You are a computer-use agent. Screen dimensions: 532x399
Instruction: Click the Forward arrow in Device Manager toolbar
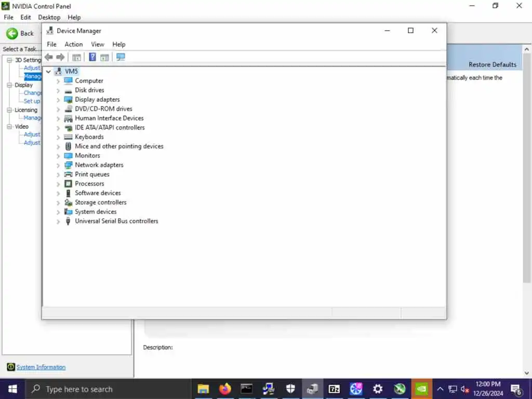[x=60, y=57]
